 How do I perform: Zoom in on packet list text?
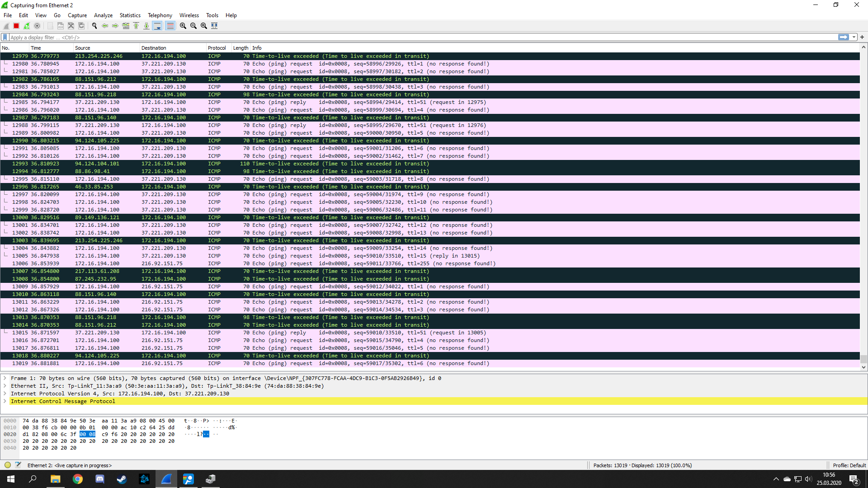(x=183, y=26)
